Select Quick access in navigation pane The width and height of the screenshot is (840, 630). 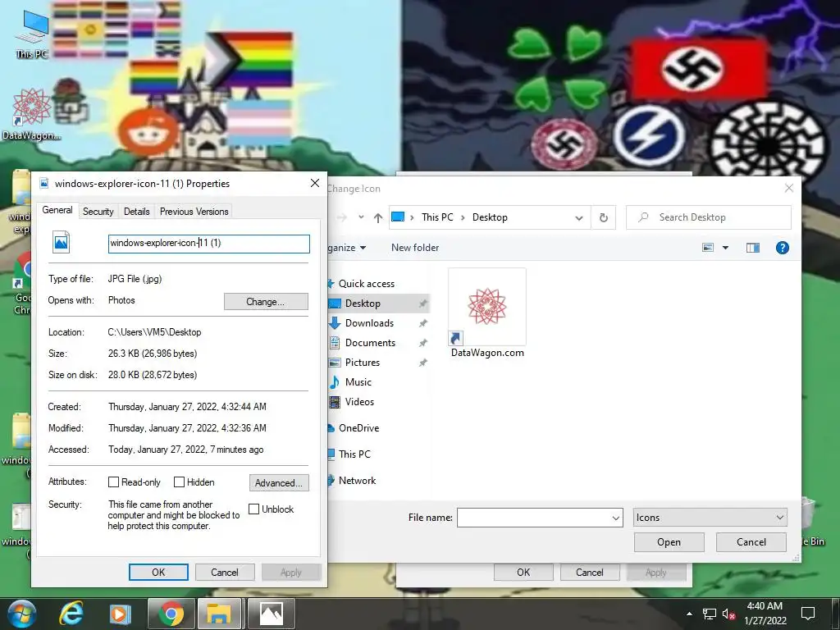point(367,283)
